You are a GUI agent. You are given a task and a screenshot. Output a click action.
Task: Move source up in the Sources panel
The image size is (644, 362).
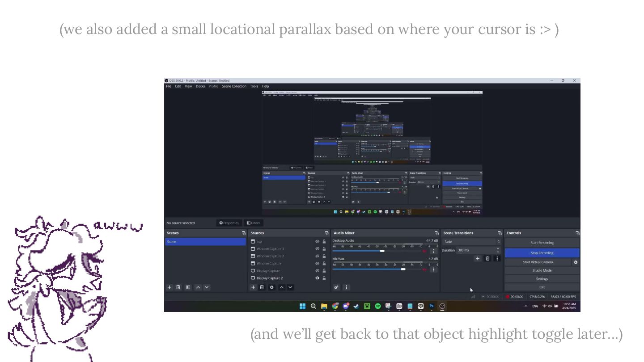282,287
